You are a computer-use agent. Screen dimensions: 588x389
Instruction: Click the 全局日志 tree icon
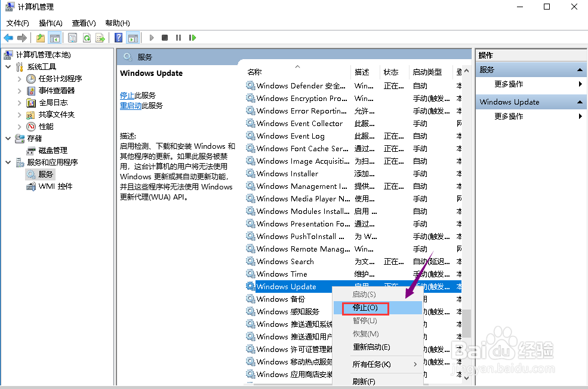coord(31,103)
